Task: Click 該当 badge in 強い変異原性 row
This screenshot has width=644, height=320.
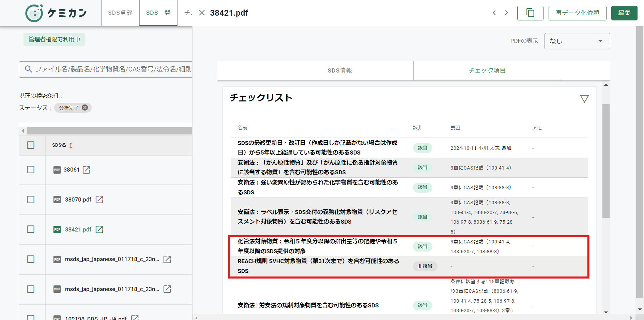Action: point(423,187)
